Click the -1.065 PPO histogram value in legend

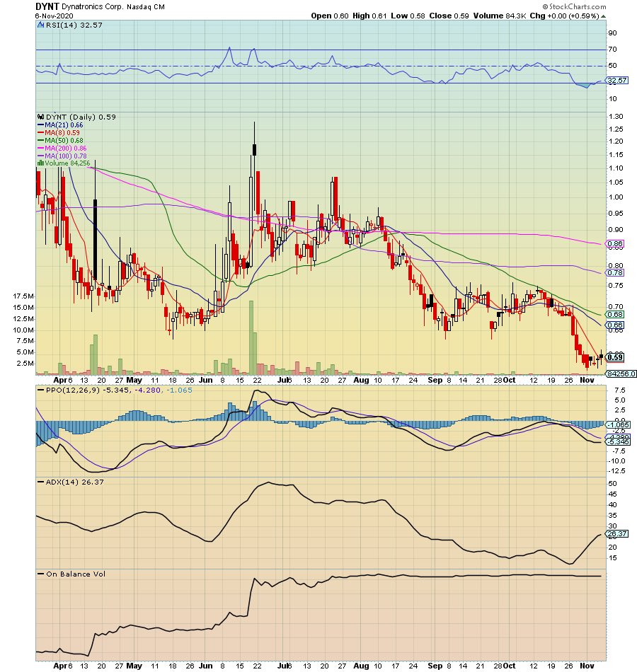click(x=179, y=390)
